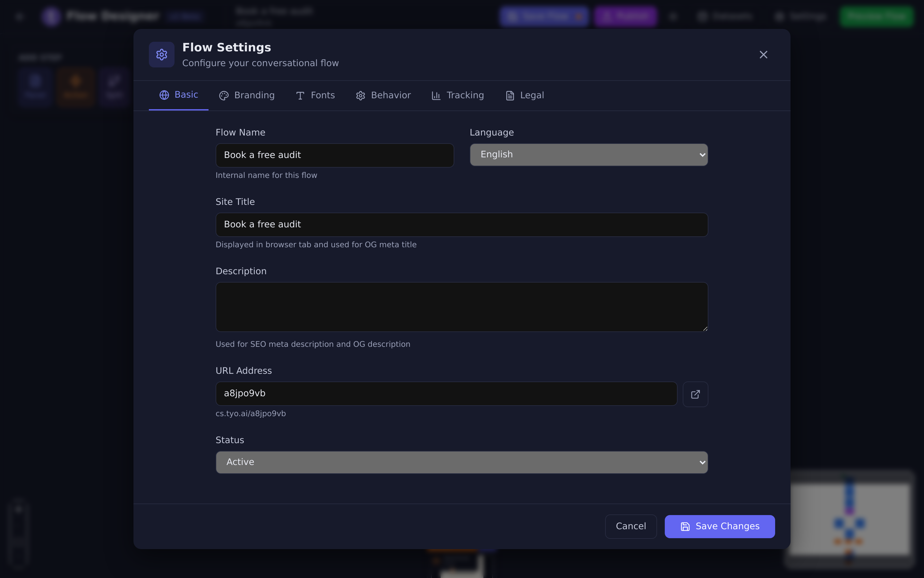Click the Site Title input field

(462, 225)
